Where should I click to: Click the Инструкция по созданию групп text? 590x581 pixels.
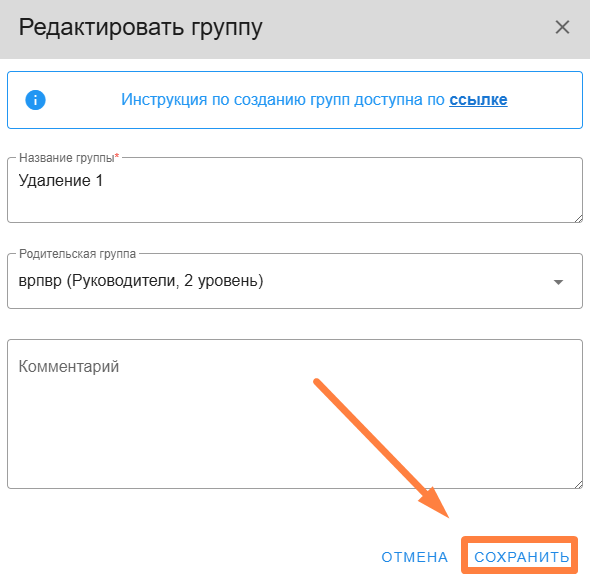click(x=235, y=100)
